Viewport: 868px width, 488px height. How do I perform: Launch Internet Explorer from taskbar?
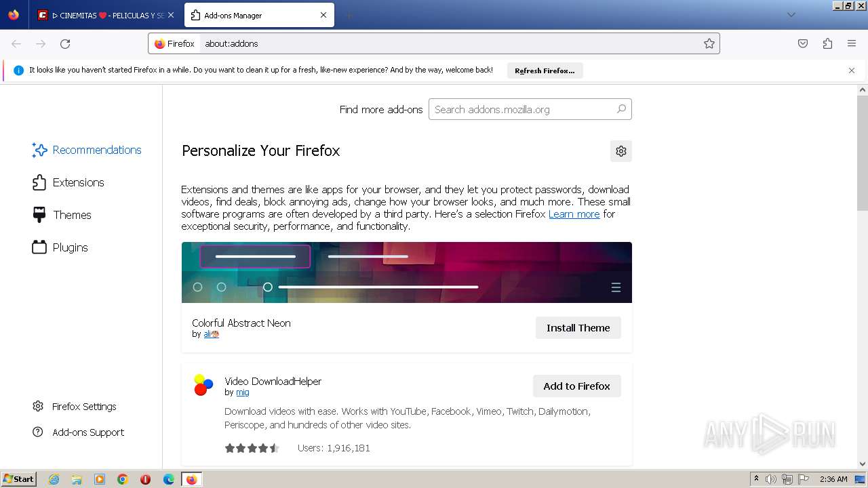click(x=54, y=479)
